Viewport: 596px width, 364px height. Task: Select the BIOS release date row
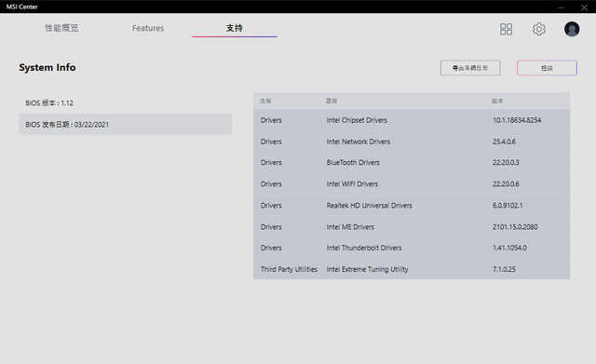126,124
